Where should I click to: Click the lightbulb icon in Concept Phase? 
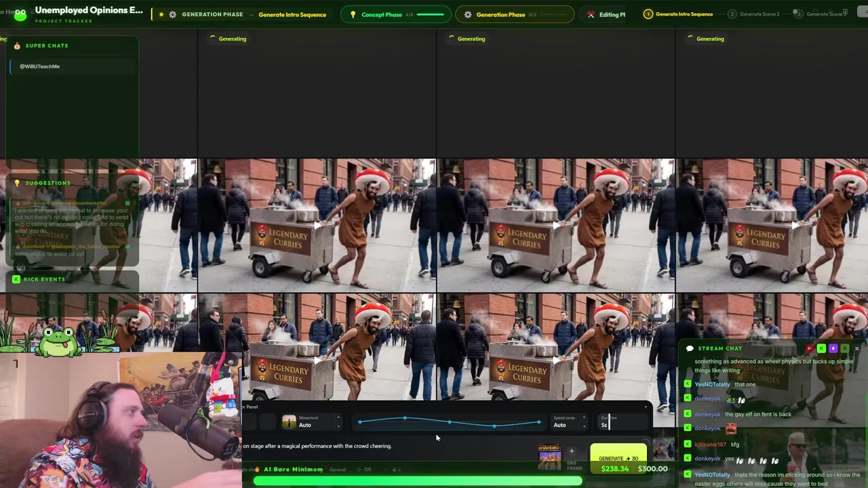[x=353, y=14]
